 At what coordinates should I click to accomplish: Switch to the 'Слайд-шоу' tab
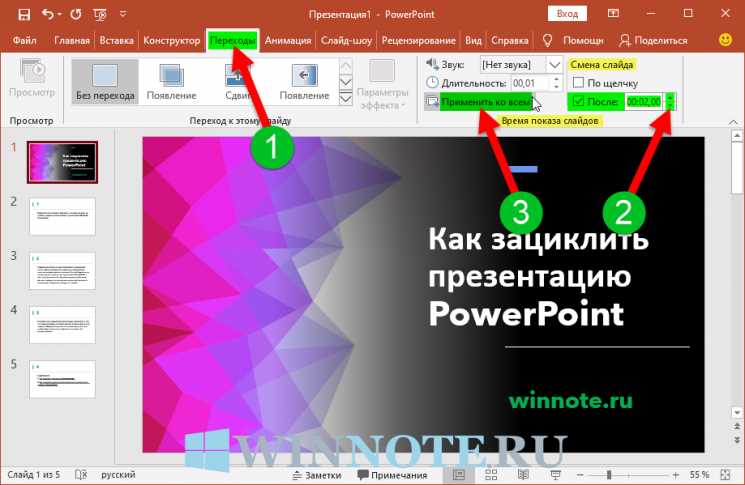click(346, 41)
